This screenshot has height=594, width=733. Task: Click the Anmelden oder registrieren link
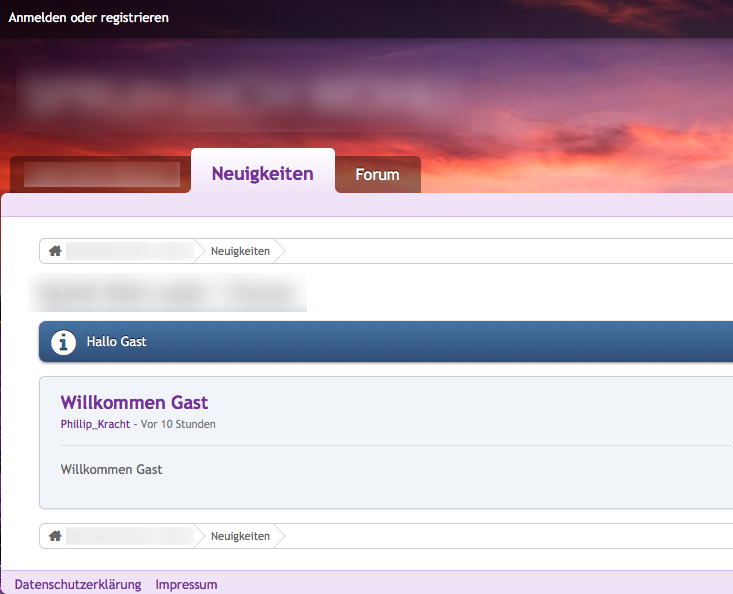[x=89, y=18]
